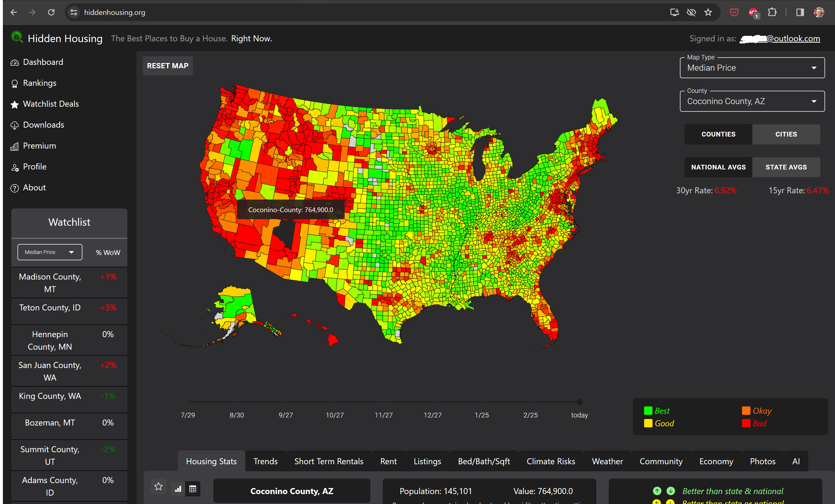This screenshot has height=504, width=835.
Task: Select the STATE AVGS toggle
Action: [x=786, y=167]
